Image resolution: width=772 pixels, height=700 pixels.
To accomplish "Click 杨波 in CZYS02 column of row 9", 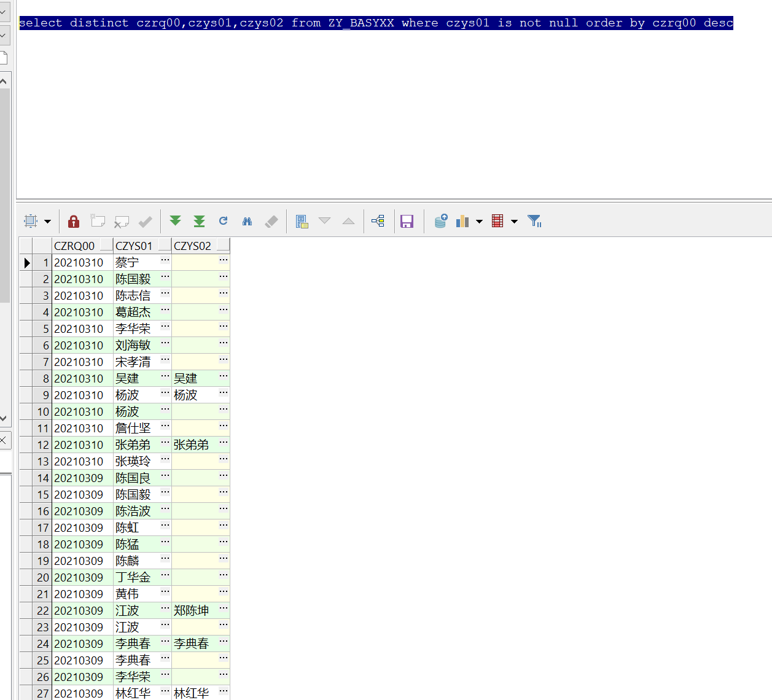I will click(200, 395).
